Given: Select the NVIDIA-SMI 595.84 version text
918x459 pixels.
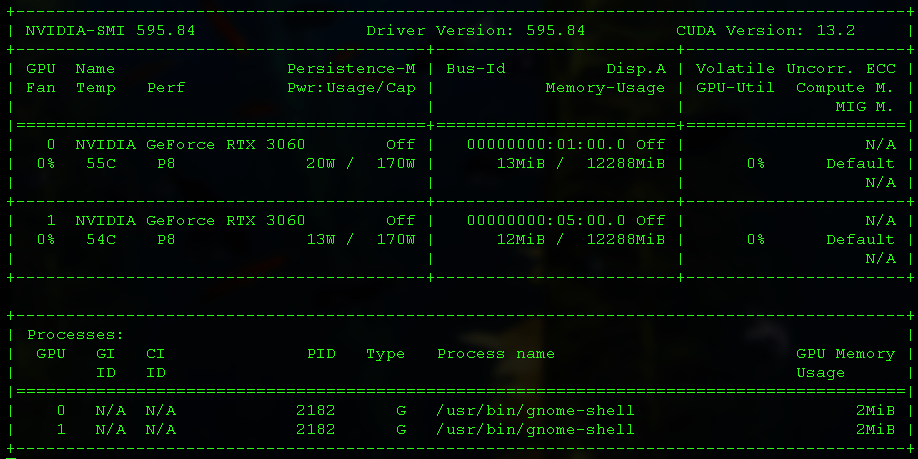Looking at the screenshot, I should (x=110, y=30).
